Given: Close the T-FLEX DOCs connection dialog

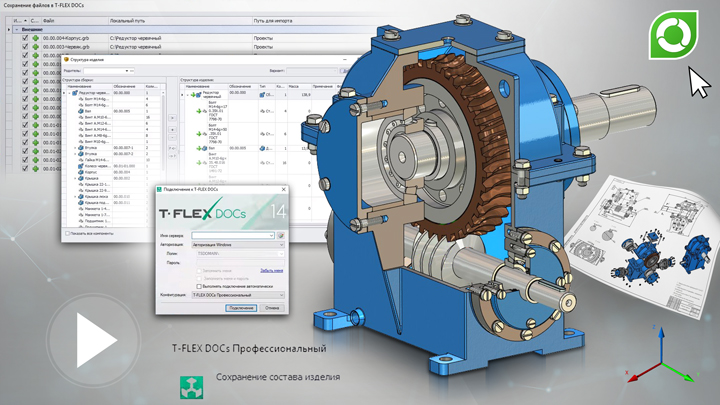Looking at the screenshot, I should coord(283,189).
